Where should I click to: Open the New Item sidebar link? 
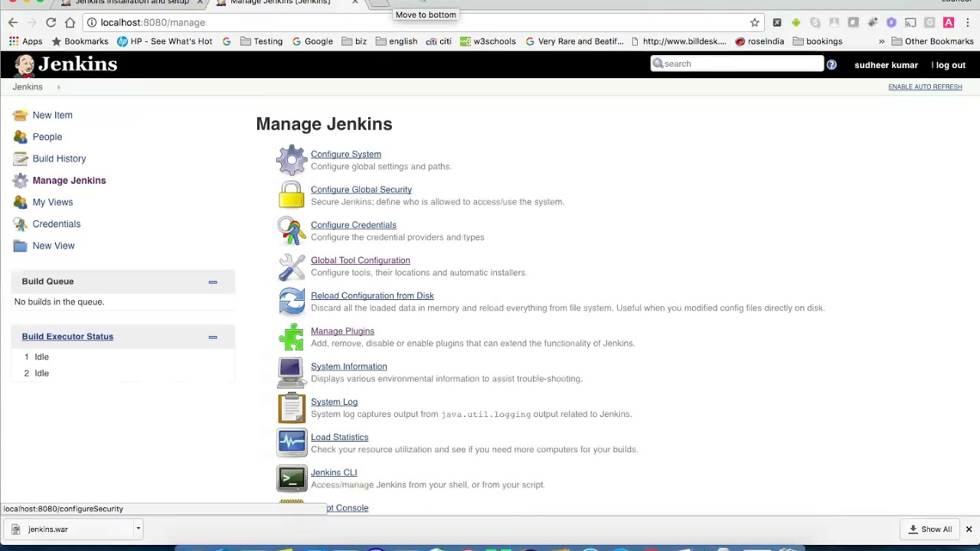[x=52, y=116]
